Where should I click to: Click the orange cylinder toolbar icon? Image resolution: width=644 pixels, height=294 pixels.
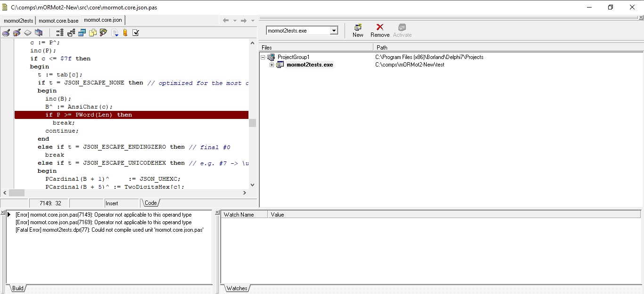click(x=125, y=33)
